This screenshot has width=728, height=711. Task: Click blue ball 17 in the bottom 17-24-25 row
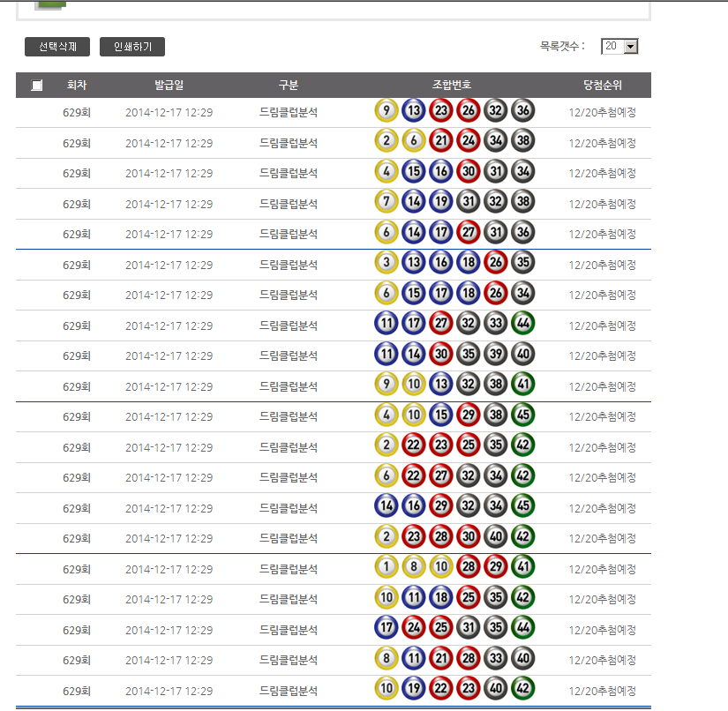[387, 630]
